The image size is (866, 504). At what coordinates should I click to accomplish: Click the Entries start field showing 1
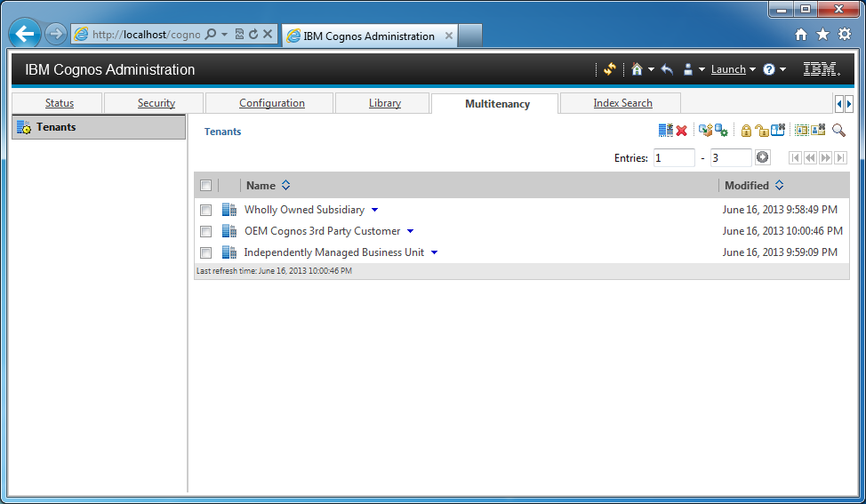tap(674, 158)
